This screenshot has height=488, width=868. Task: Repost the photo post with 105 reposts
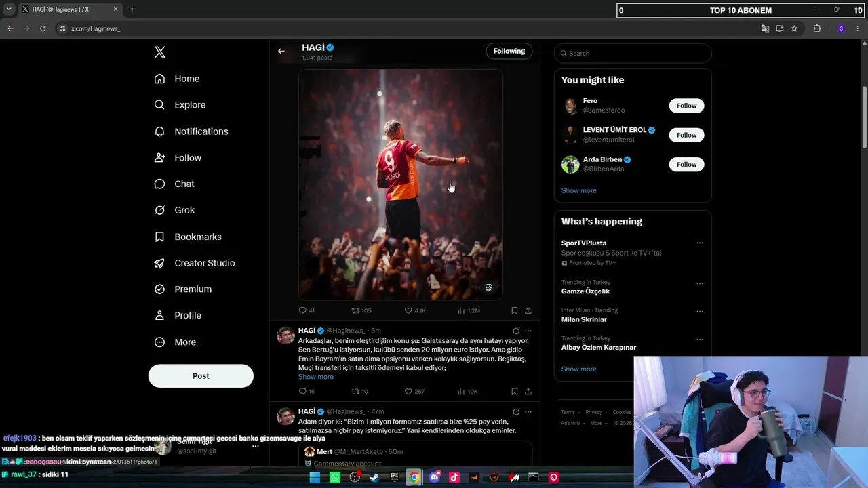[361, 310]
